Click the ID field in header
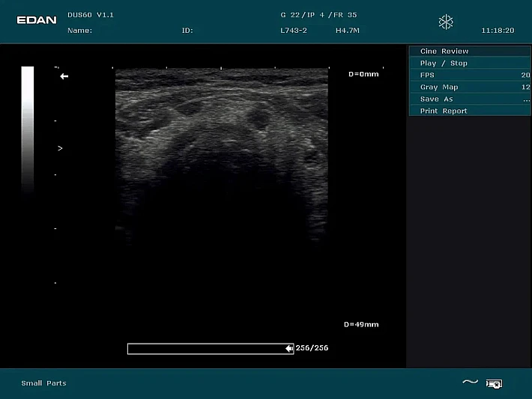The width and height of the screenshot is (532, 399). pos(187,31)
